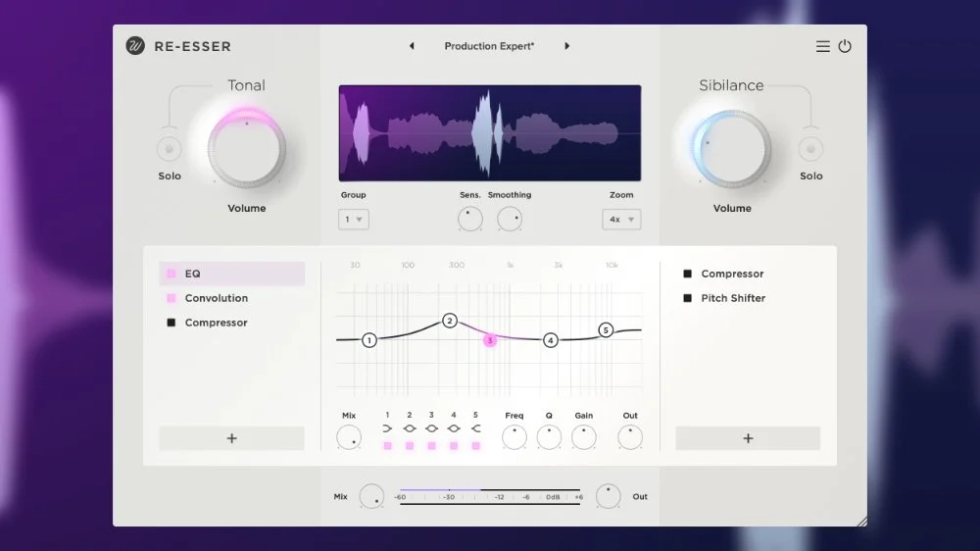Image resolution: width=980 pixels, height=551 pixels.
Task: Toggle band 1 enable square
Action: pos(387,446)
